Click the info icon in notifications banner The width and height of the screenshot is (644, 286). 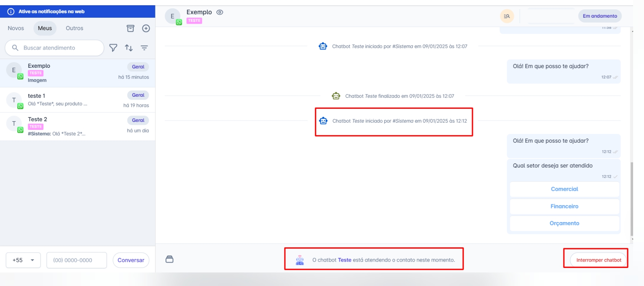[11, 12]
